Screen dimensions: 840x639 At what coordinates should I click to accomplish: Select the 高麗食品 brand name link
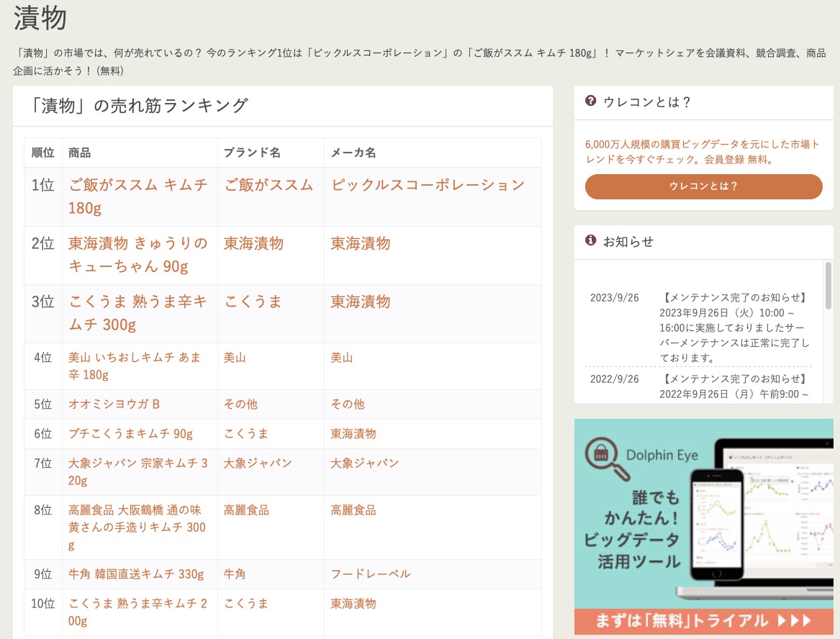pos(246,510)
